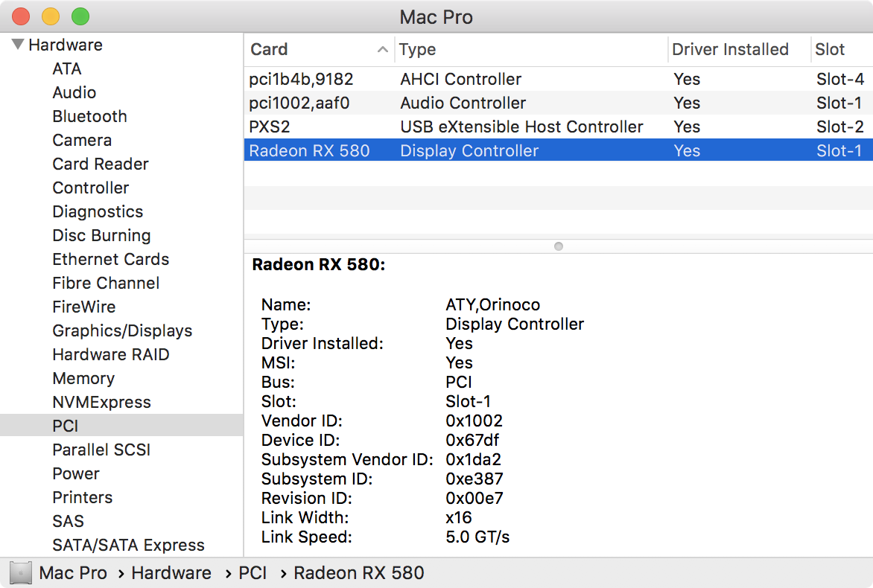Open Graphics/Displays in the sidebar
This screenshot has height=588, width=873.
(x=122, y=330)
